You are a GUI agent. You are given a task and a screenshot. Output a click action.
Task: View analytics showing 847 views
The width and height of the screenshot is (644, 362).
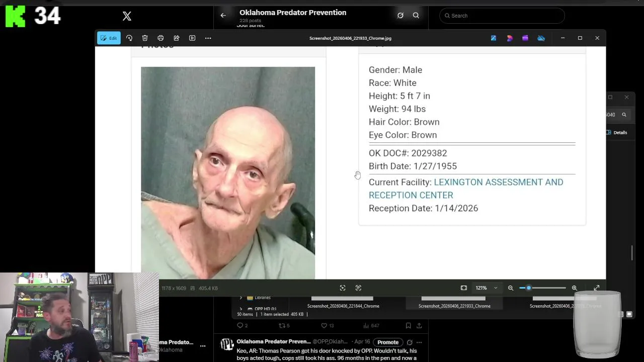pyautogui.click(x=371, y=326)
